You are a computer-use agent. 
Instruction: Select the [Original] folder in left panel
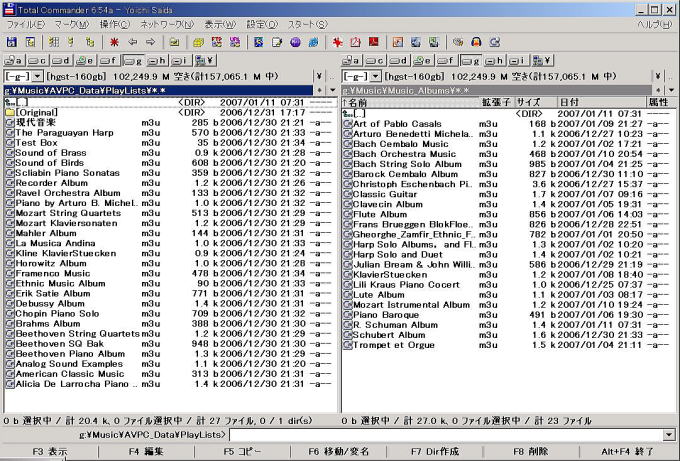pos(170,113)
